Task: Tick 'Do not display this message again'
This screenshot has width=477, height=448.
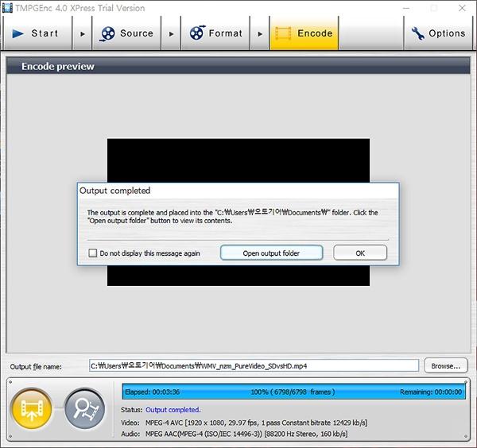Action: 92,253
